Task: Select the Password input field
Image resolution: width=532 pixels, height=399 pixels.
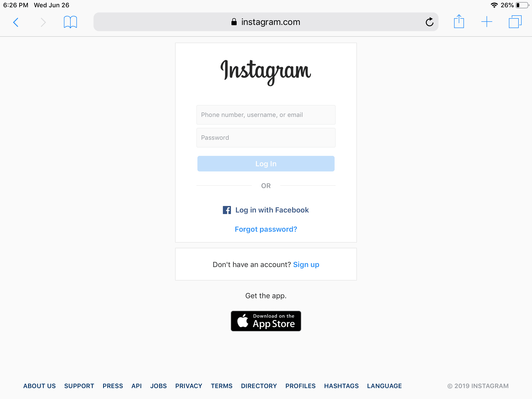Action: tap(265, 137)
